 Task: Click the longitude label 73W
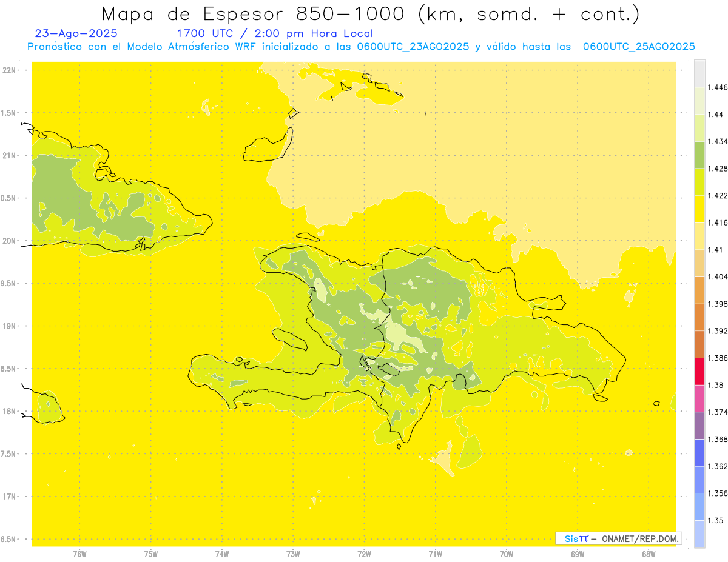click(x=293, y=554)
